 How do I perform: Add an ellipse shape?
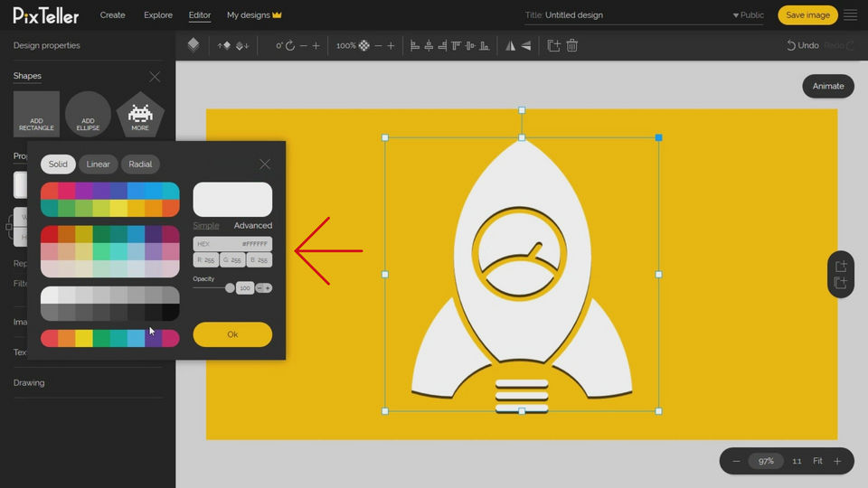pos(88,114)
